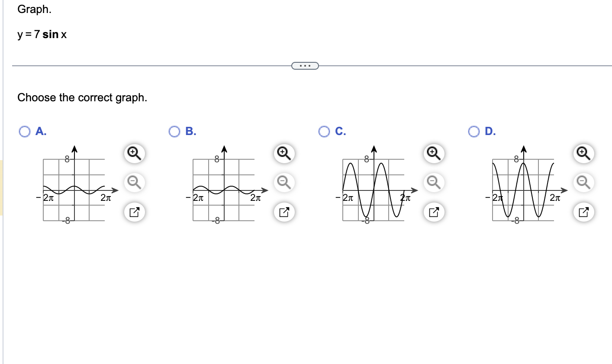This screenshot has height=364, width=612.
Task: Select answer choice B
Action: pyautogui.click(x=174, y=132)
